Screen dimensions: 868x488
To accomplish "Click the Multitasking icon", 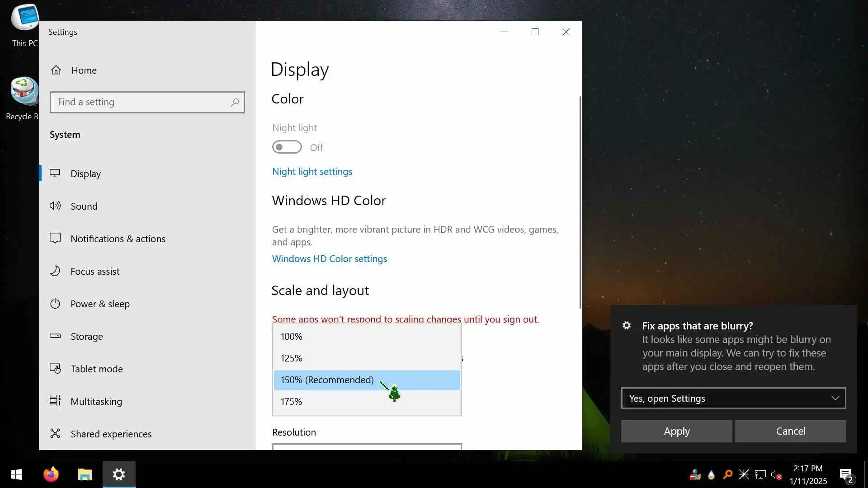I will 55,401.
